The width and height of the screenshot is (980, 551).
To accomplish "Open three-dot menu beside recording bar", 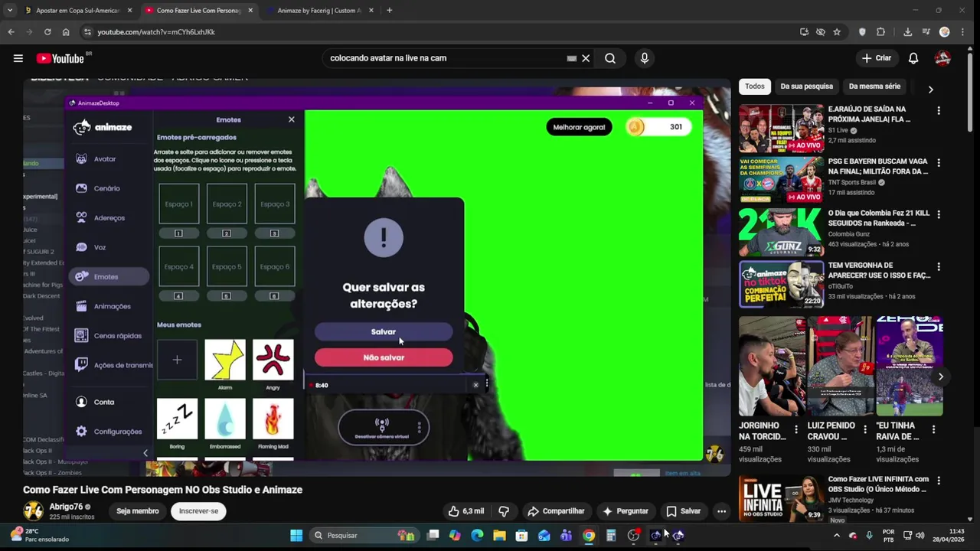I will (x=487, y=385).
